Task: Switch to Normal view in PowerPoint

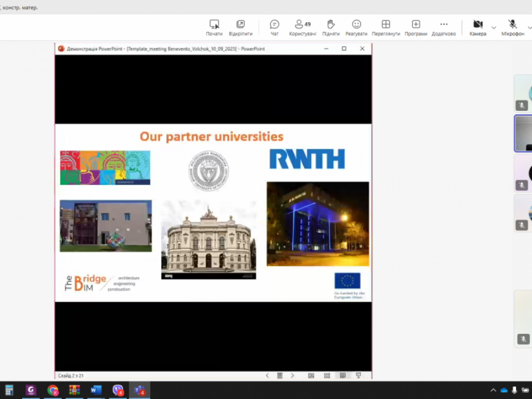Action: [311, 376]
